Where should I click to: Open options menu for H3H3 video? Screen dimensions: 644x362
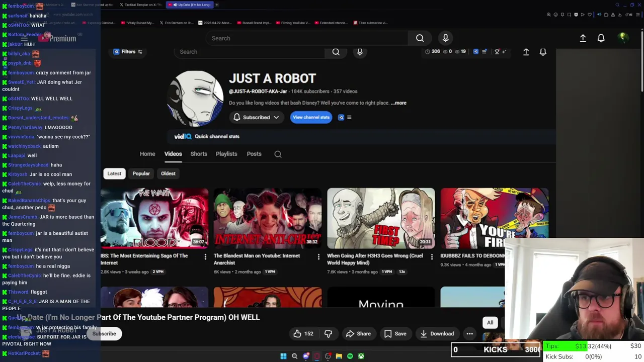431,257
